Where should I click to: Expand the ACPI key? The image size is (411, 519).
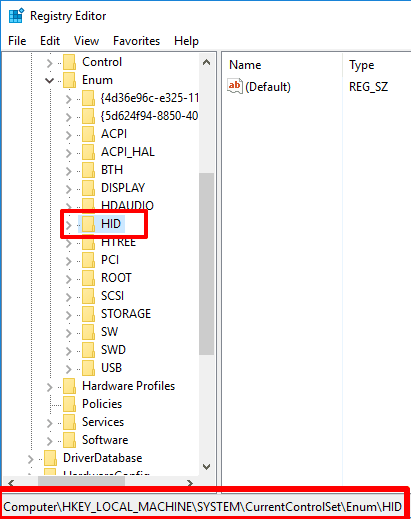pos(69,134)
